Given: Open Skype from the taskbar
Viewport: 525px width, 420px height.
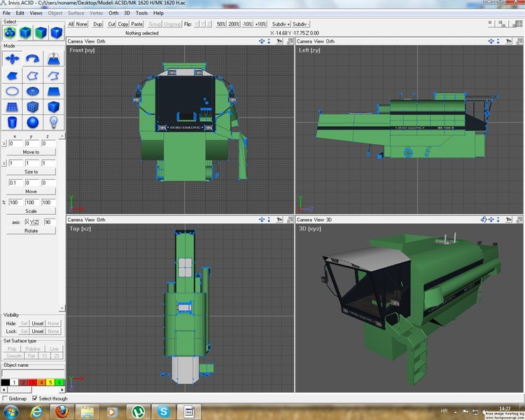Looking at the screenshot, I should pyautogui.click(x=163, y=412).
